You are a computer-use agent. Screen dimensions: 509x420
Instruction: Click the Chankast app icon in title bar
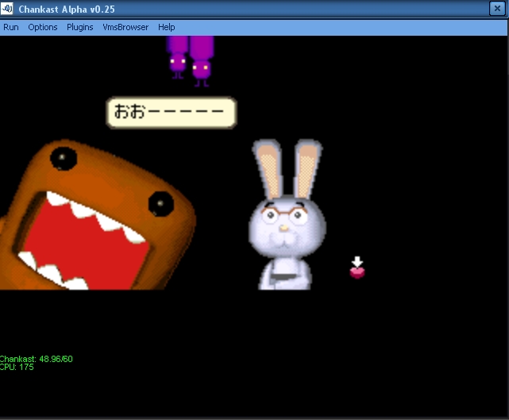click(x=7, y=9)
